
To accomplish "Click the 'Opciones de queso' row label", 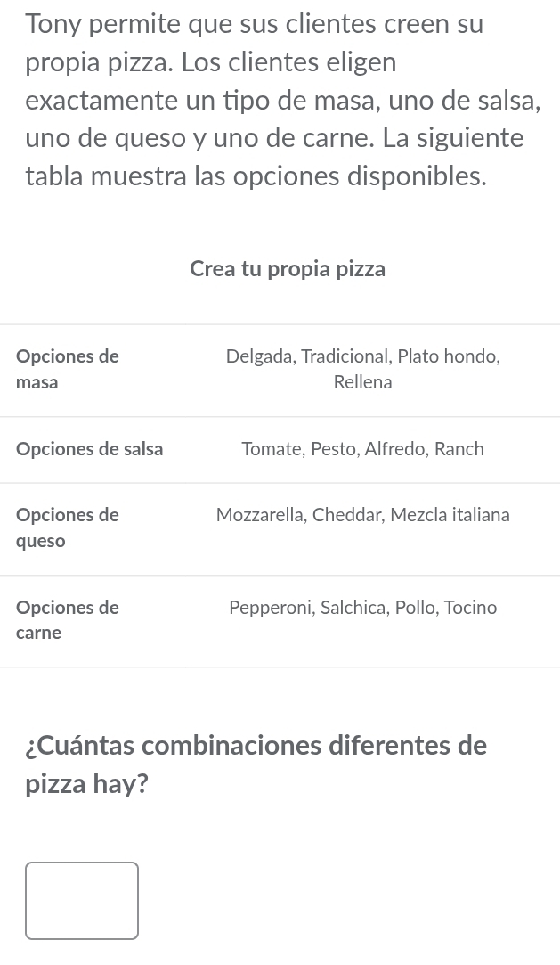I will (x=67, y=527).
